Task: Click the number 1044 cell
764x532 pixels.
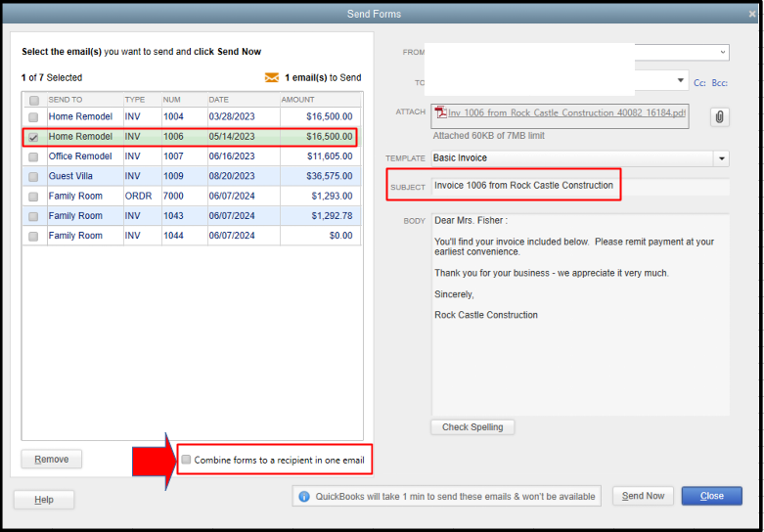Action: [x=185, y=236]
